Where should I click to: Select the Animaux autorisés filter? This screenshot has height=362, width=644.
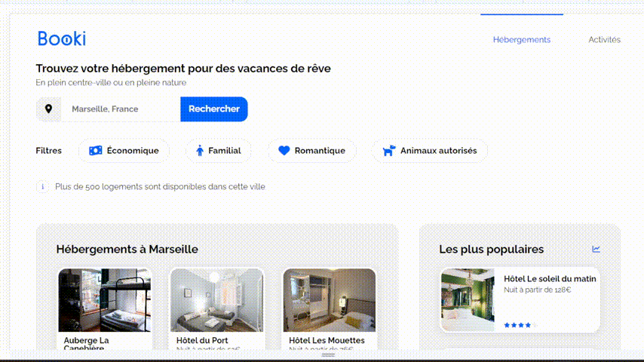(430, 151)
